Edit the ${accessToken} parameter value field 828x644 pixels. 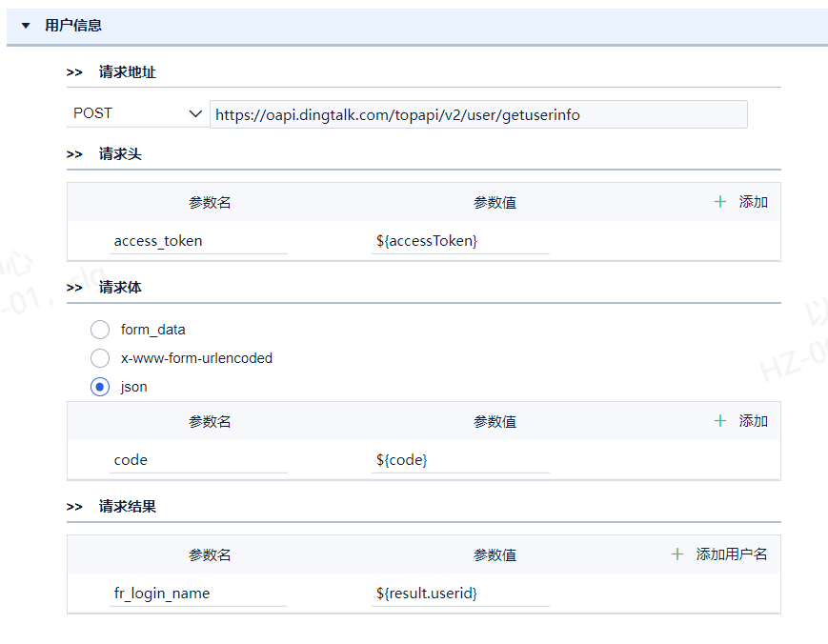click(460, 241)
